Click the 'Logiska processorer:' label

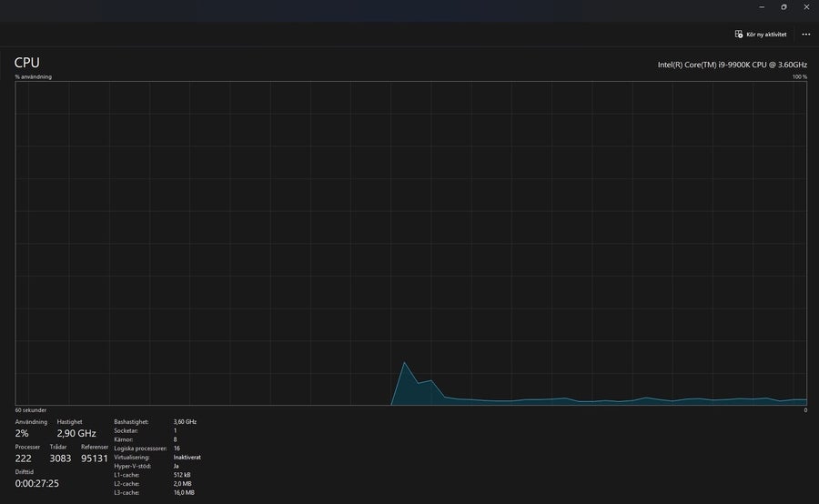click(140, 449)
